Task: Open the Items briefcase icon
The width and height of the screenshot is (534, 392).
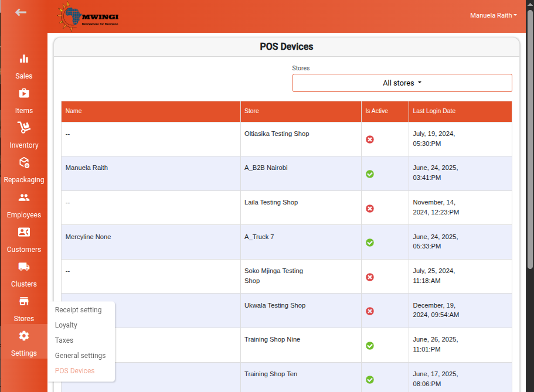Action: 24,93
